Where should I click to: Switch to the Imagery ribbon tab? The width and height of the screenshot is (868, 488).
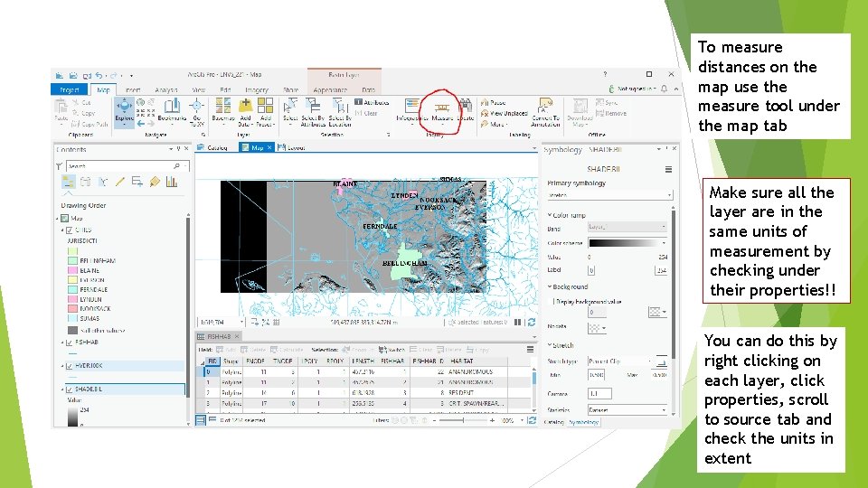click(256, 89)
